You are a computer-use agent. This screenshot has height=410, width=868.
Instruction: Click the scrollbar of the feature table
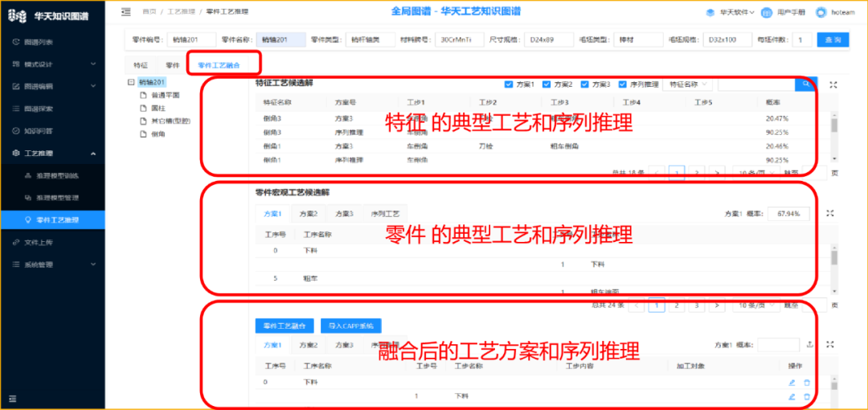pyautogui.click(x=834, y=125)
